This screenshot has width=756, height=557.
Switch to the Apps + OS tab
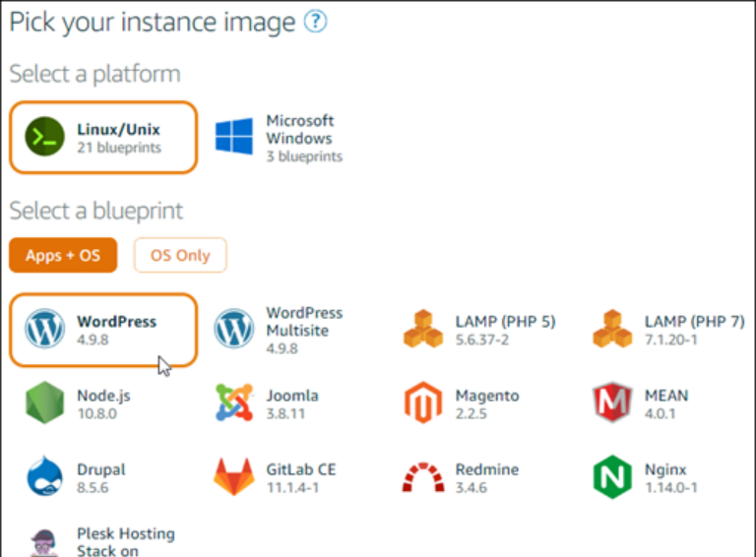(63, 255)
